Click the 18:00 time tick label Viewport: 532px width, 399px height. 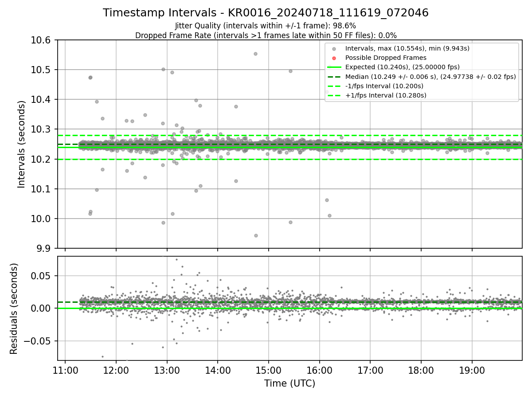(x=421, y=369)
